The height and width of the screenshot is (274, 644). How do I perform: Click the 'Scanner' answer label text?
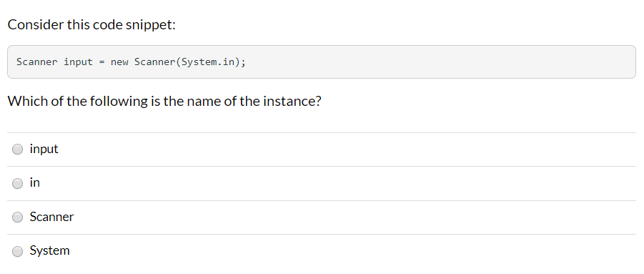coord(51,217)
